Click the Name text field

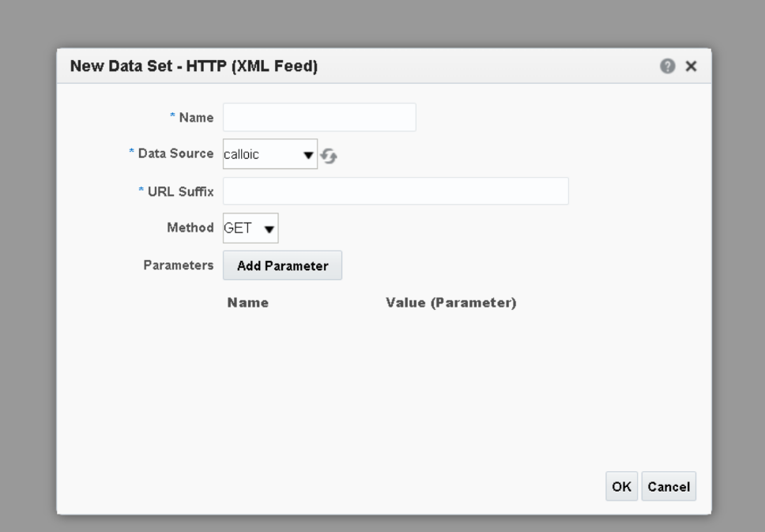319,117
